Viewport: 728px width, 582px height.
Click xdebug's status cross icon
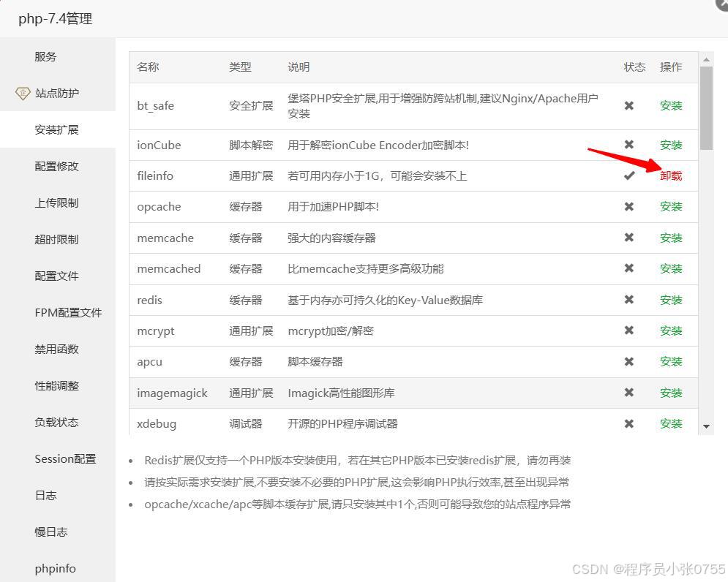629,423
